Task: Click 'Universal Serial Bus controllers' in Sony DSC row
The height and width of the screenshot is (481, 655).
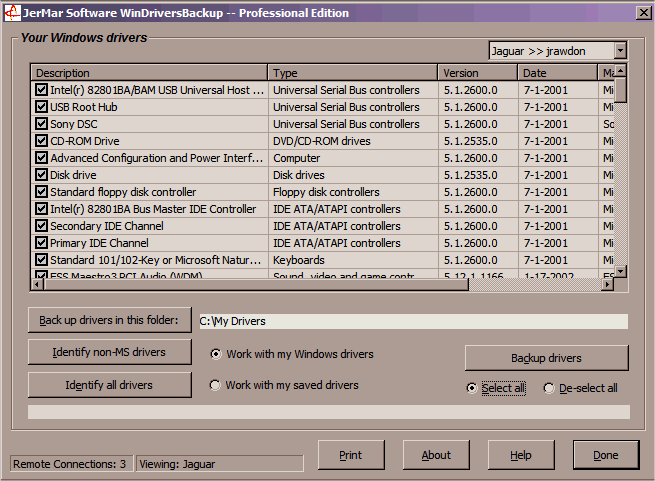Action: [x=346, y=124]
